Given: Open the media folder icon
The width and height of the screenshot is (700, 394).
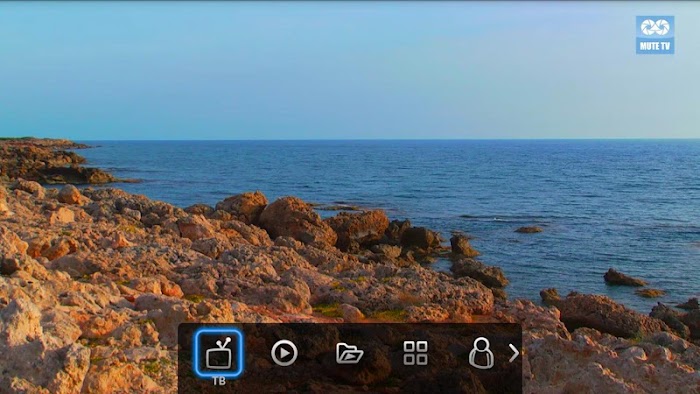Looking at the screenshot, I should (x=350, y=353).
